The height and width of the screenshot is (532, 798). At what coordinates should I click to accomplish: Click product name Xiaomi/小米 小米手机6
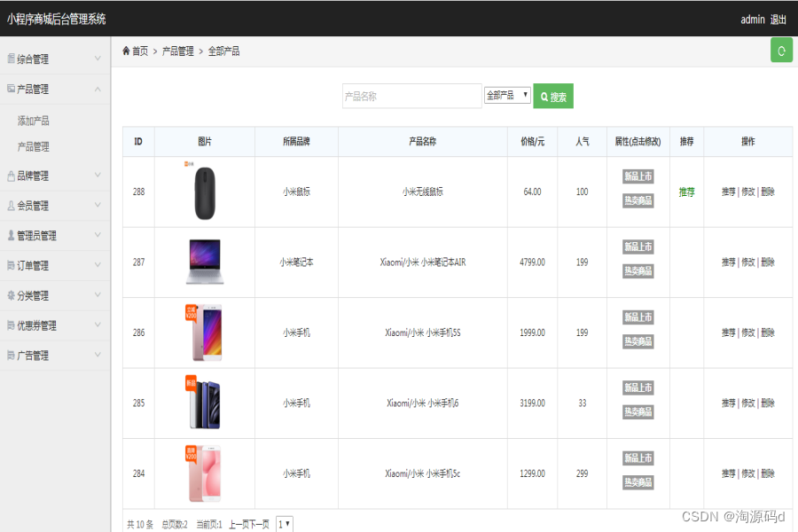[422, 403]
